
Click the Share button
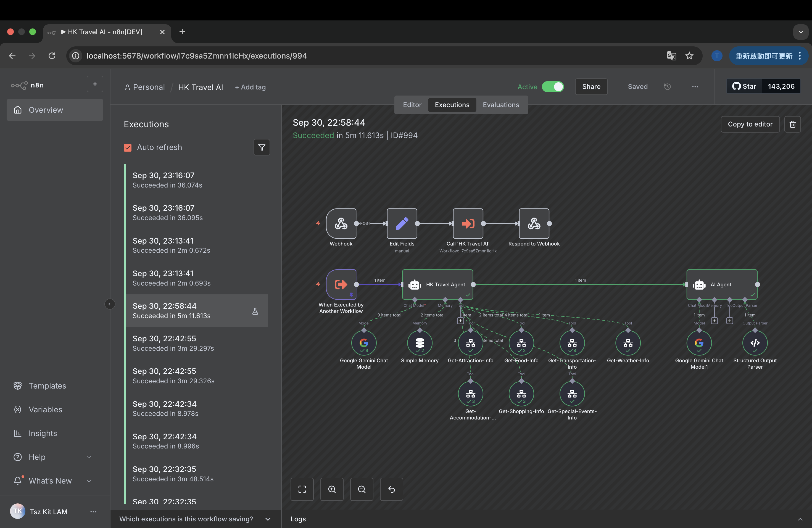coord(591,87)
